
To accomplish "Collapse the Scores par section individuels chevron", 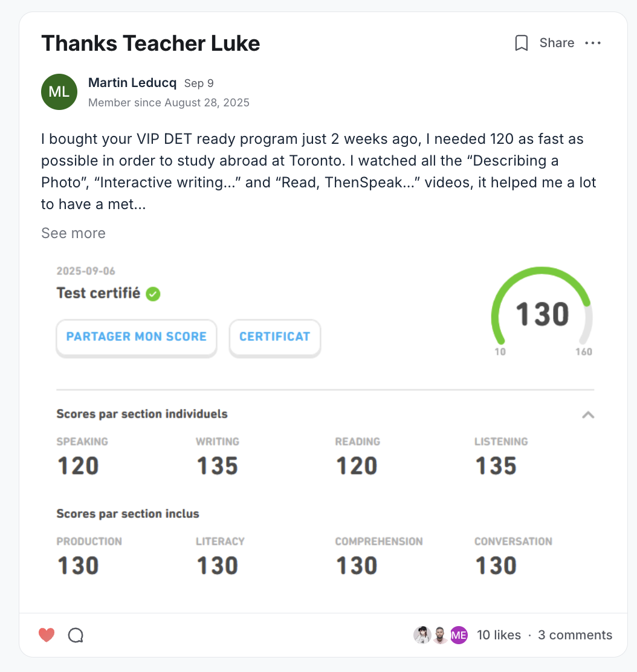I will click(x=587, y=415).
